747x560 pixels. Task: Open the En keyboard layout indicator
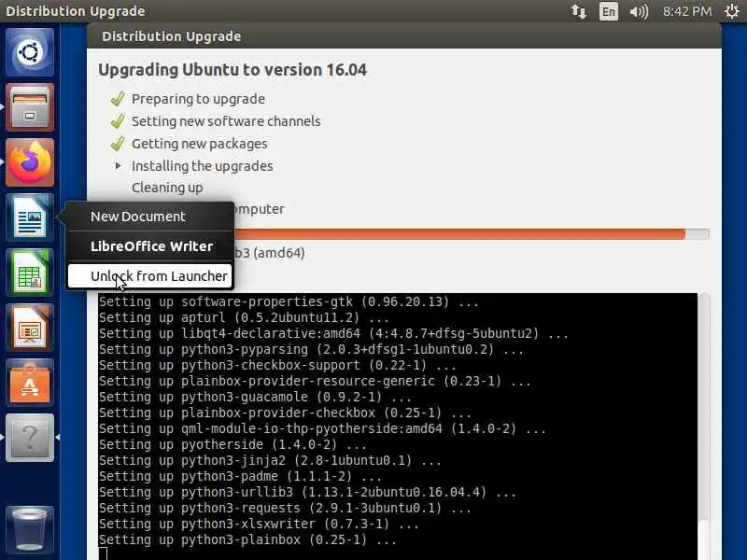pyautogui.click(x=609, y=11)
